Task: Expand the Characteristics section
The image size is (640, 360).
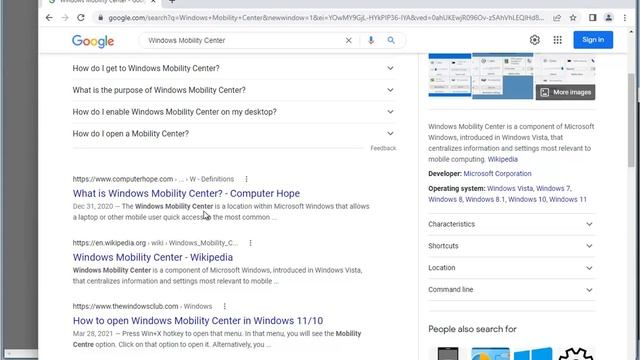Action: 511,224
